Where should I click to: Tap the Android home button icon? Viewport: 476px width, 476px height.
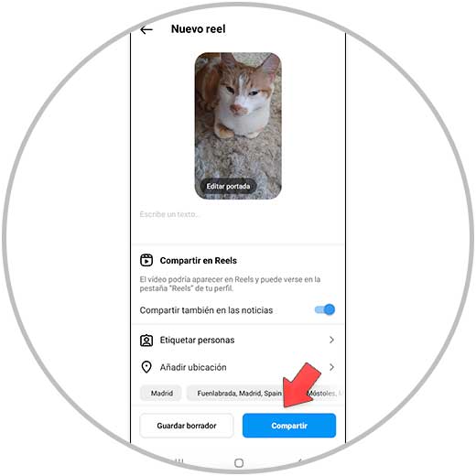[x=239, y=463]
